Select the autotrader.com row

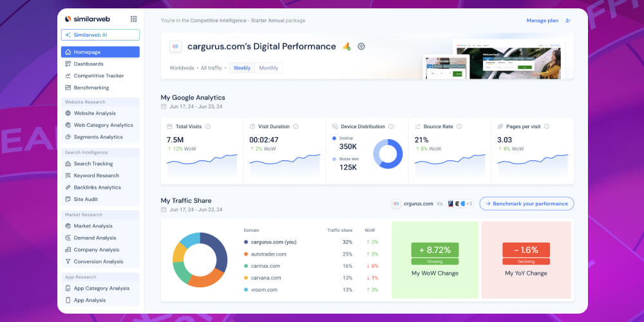point(310,254)
